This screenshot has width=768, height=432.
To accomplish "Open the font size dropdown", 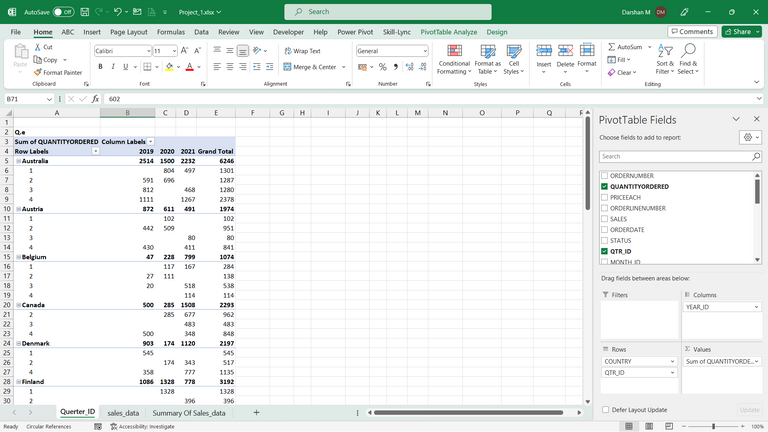I will (174, 51).
